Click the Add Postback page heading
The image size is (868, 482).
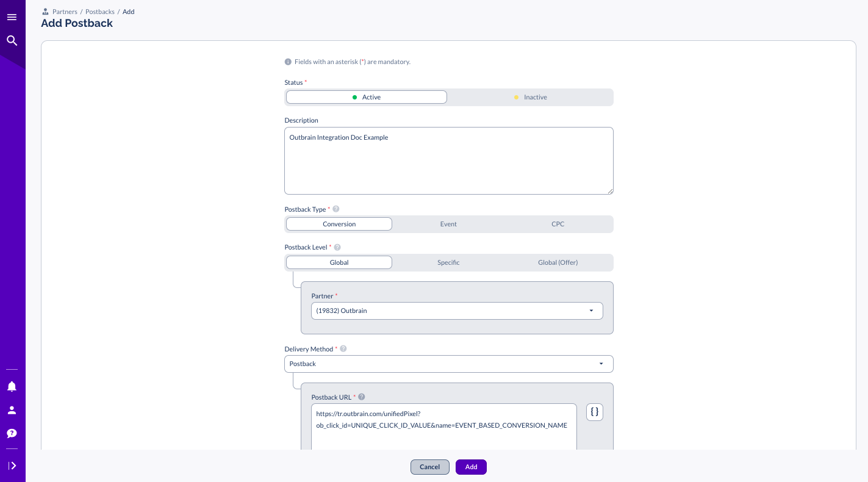point(77,23)
